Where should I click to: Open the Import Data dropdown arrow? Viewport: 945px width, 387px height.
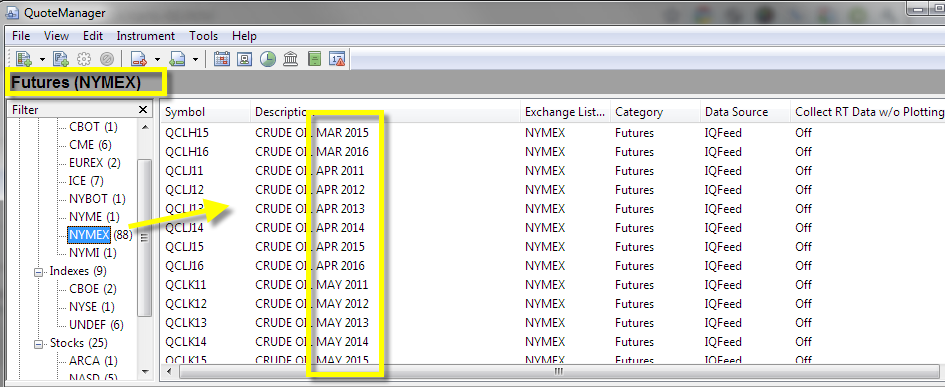[x=195, y=59]
